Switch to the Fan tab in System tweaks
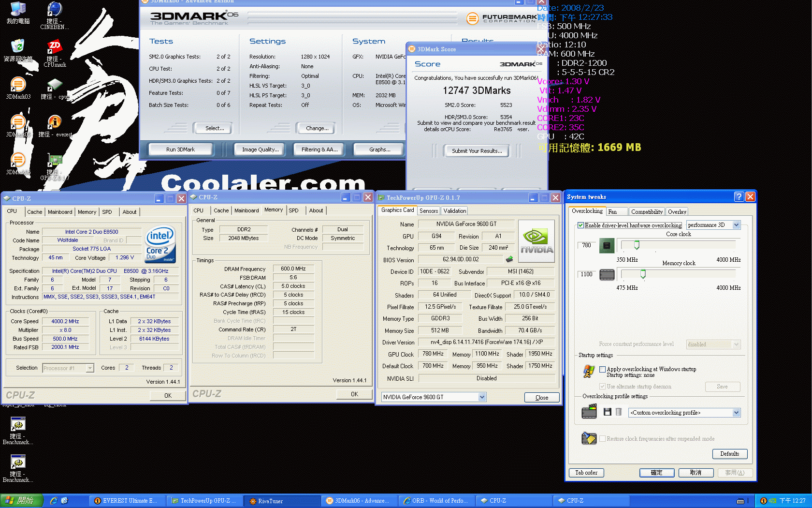Screen dimensions: 812x508 (x=616, y=211)
